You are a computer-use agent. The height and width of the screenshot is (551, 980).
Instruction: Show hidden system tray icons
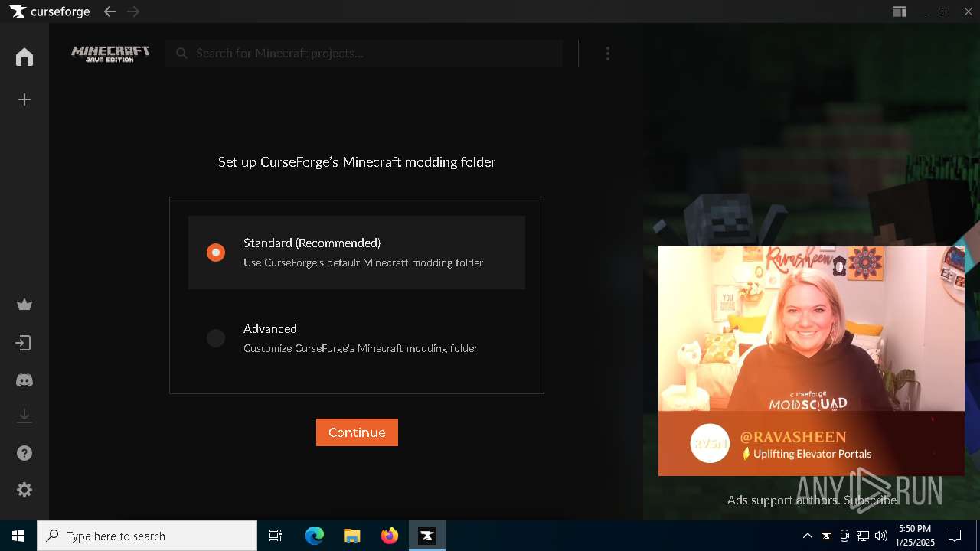pyautogui.click(x=807, y=536)
